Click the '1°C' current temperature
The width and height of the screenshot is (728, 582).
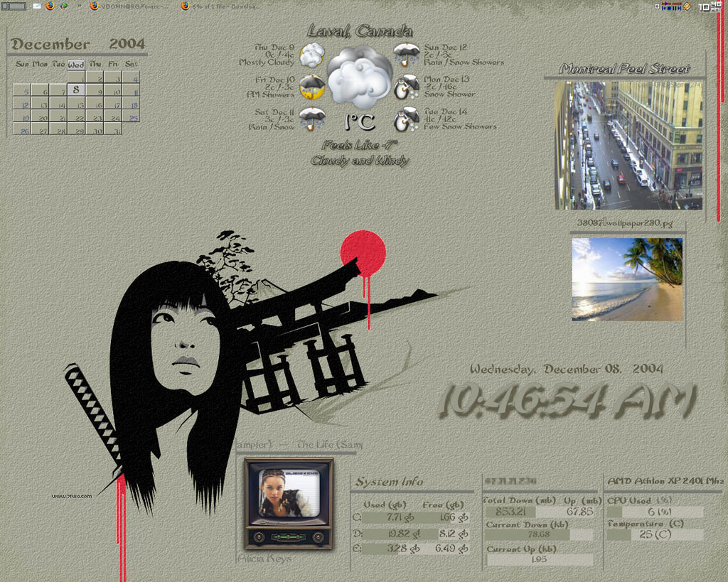(360, 122)
